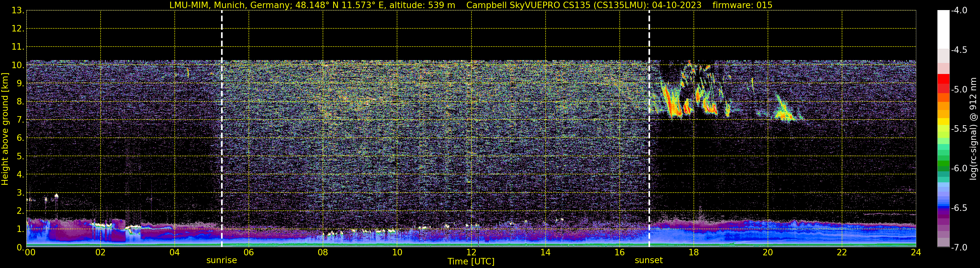
Task: Click the white top segment of the colorbar
Action: pos(944,30)
